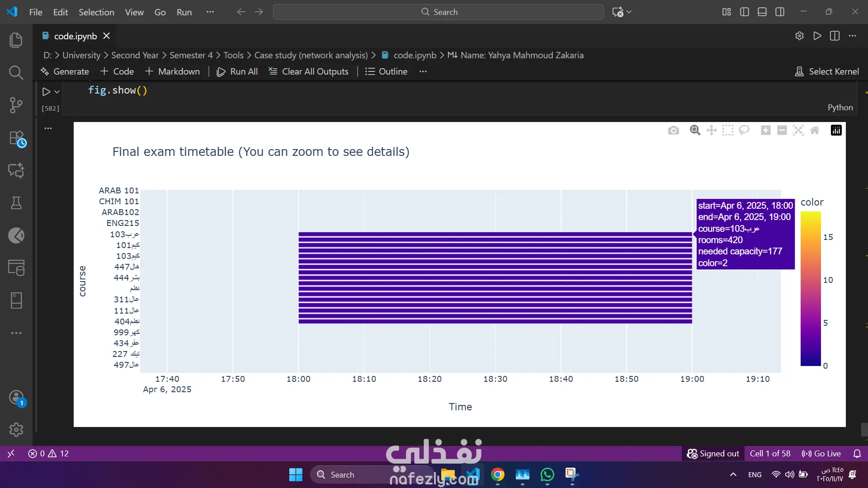Viewport: 868px width, 488px height.
Task: Activate the lasso select tool
Action: tap(744, 131)
